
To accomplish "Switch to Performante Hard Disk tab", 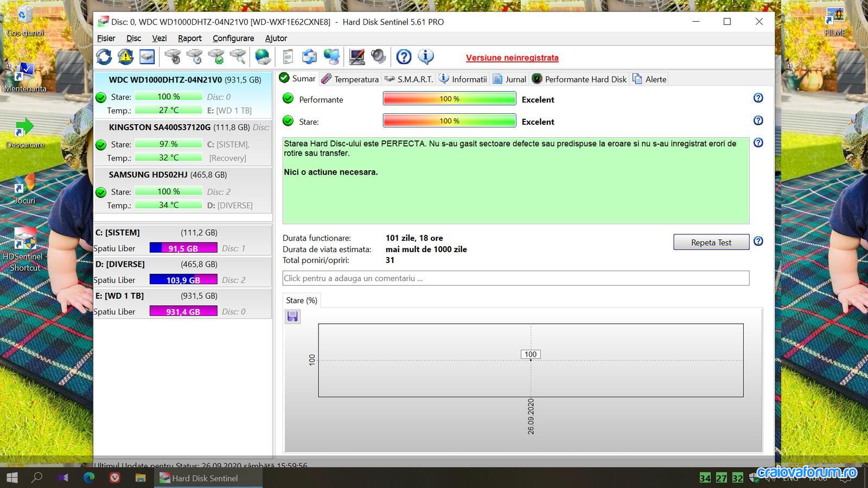I will [579, 79].
